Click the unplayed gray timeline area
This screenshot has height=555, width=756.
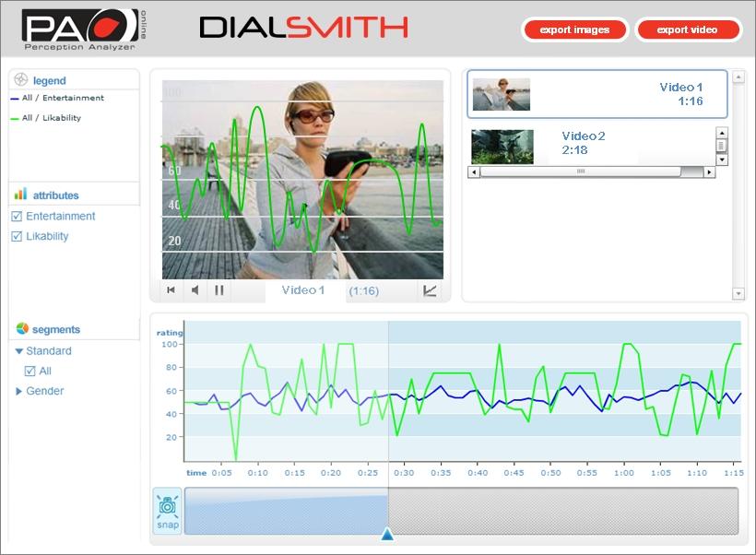pyautogui.click(x=563, y=511)
